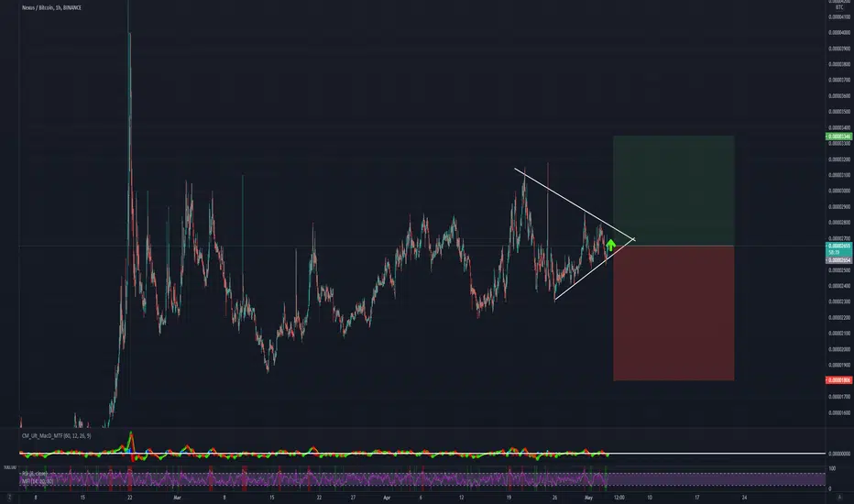Select the green profit zone of long position
Screen dimensions: 854x504
coord(673,191)
